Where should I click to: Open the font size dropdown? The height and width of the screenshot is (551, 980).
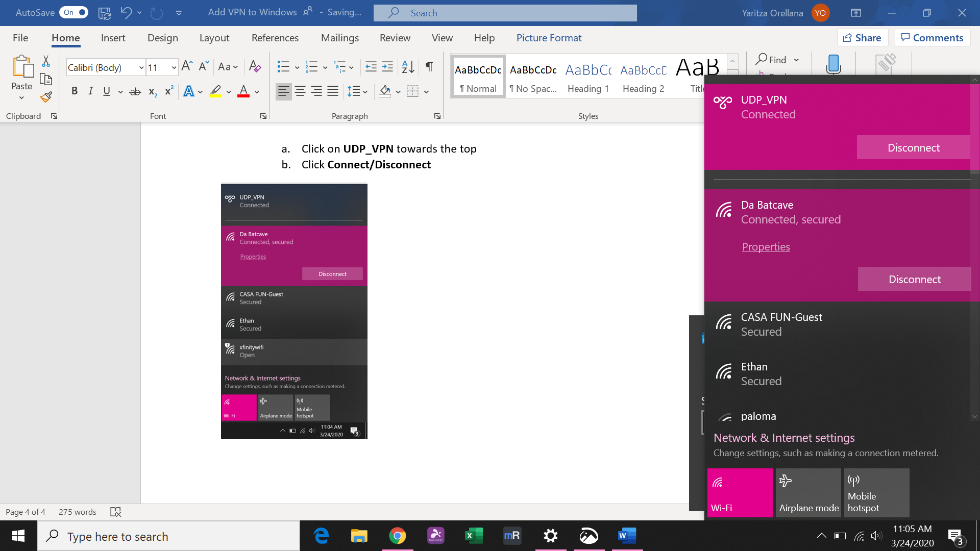[x=174, y=67]
